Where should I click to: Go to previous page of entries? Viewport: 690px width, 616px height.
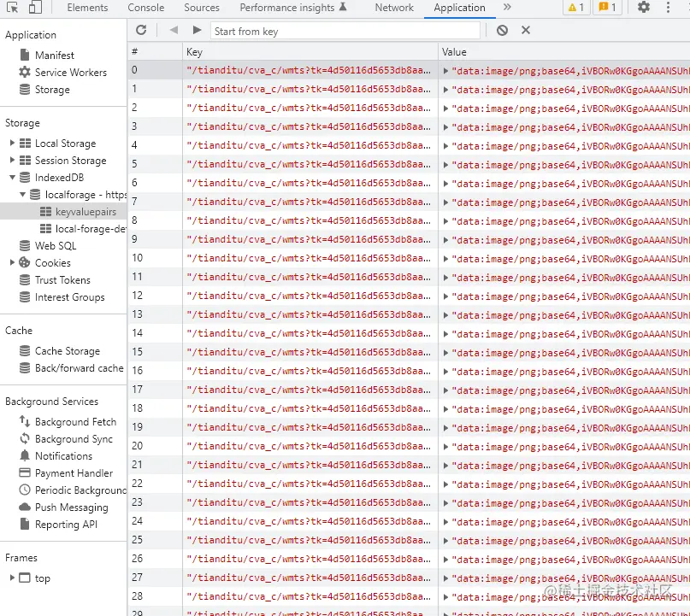(174, 30)
